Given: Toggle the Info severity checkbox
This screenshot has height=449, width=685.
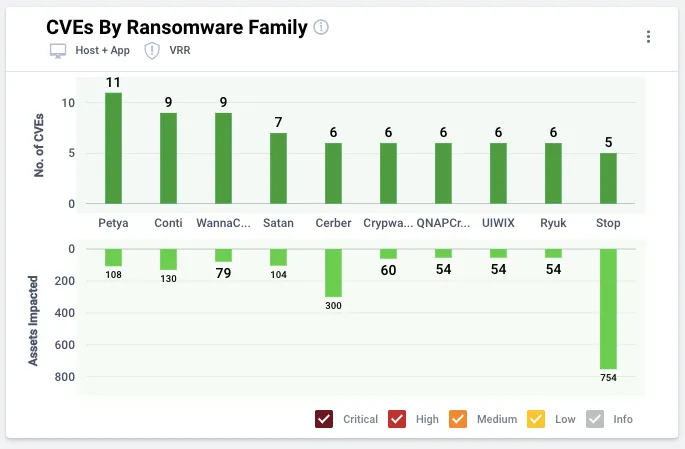Looking at the screenshot, I should [x=595, y=419].
